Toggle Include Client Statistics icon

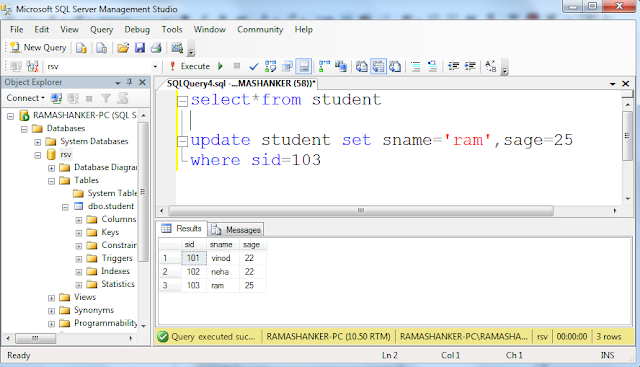pyautogui.click(x=341, y=66)
